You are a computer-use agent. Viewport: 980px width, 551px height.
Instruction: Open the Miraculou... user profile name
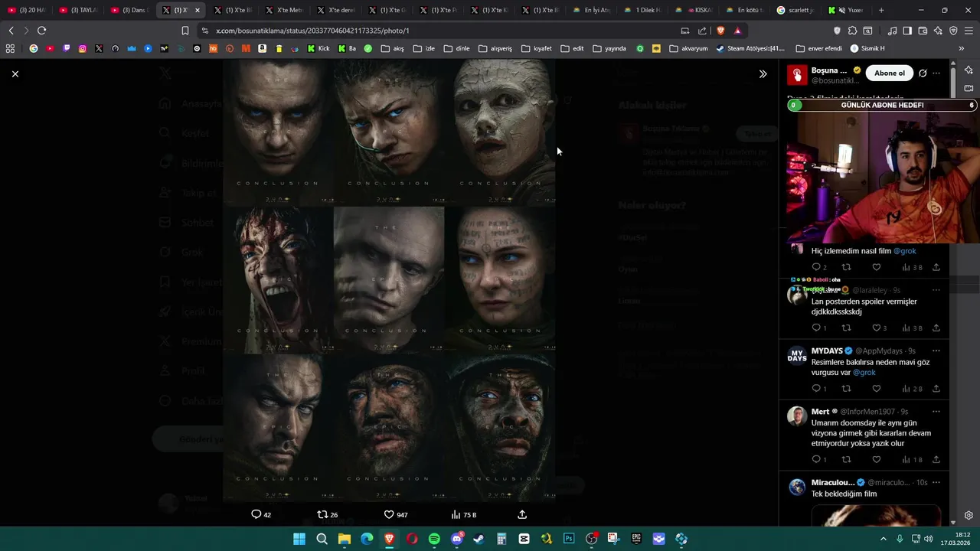pos(833,483)
